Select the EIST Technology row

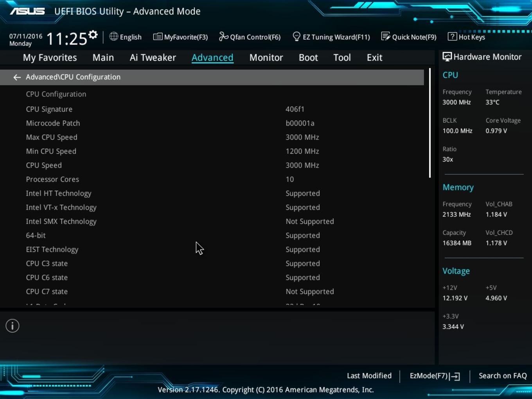(x=212, y=250)
